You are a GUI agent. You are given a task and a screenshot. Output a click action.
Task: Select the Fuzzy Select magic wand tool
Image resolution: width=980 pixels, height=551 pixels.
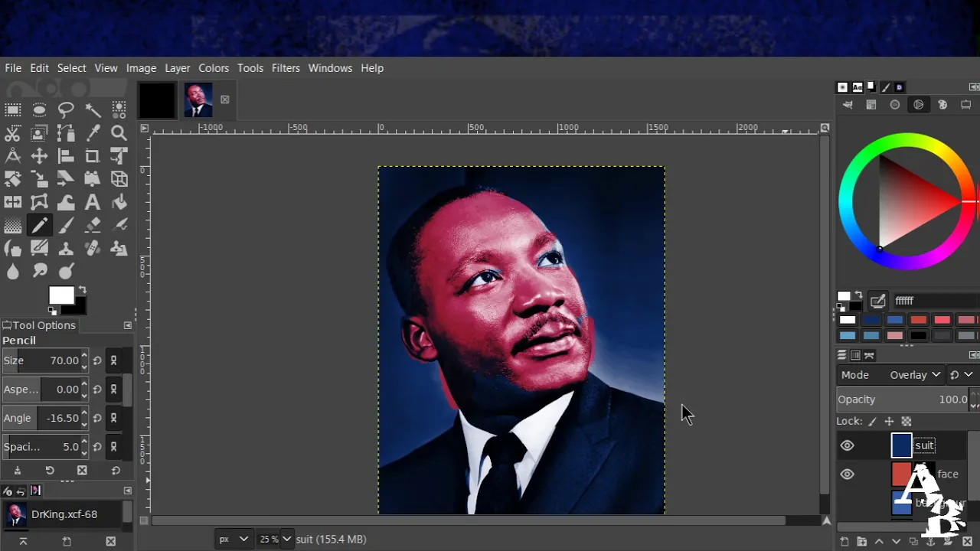click(93, 110)
